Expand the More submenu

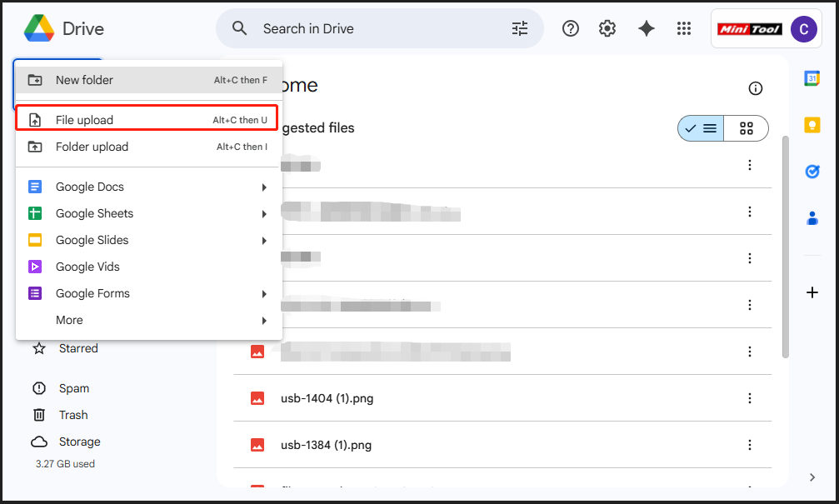click(x=264, y=320)
